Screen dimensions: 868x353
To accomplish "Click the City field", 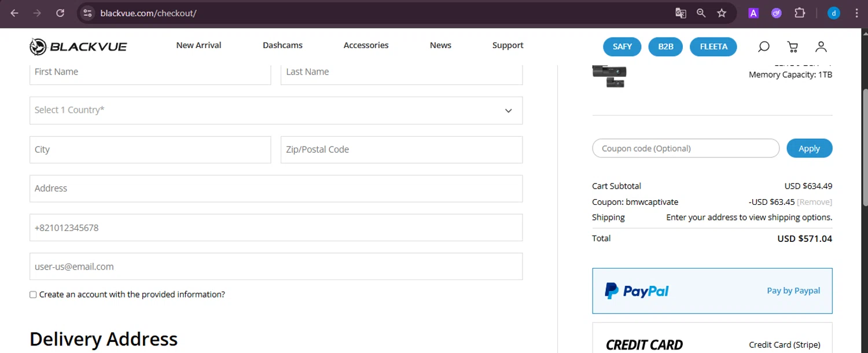I will tap(150, 149).
